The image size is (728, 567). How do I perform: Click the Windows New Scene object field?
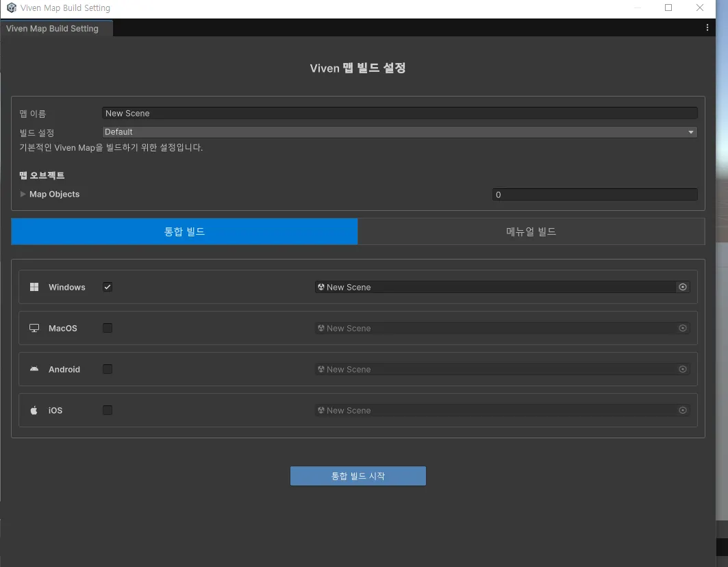[x=503, y=287]
